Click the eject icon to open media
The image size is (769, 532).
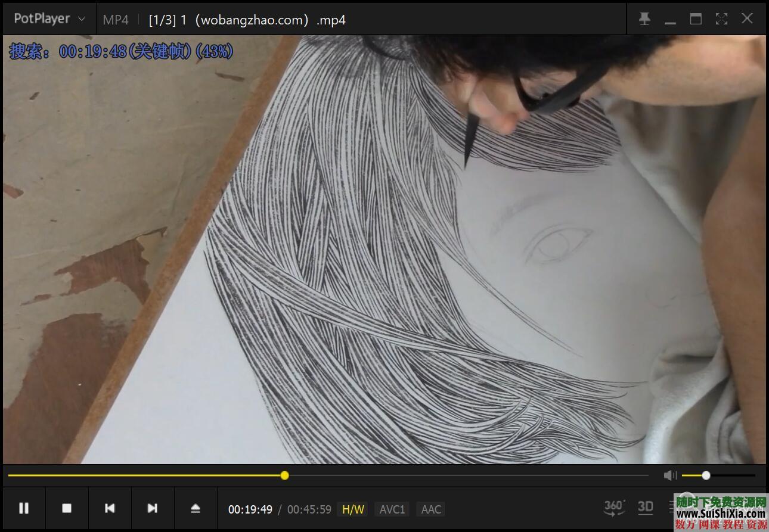(x=196, y=508)
